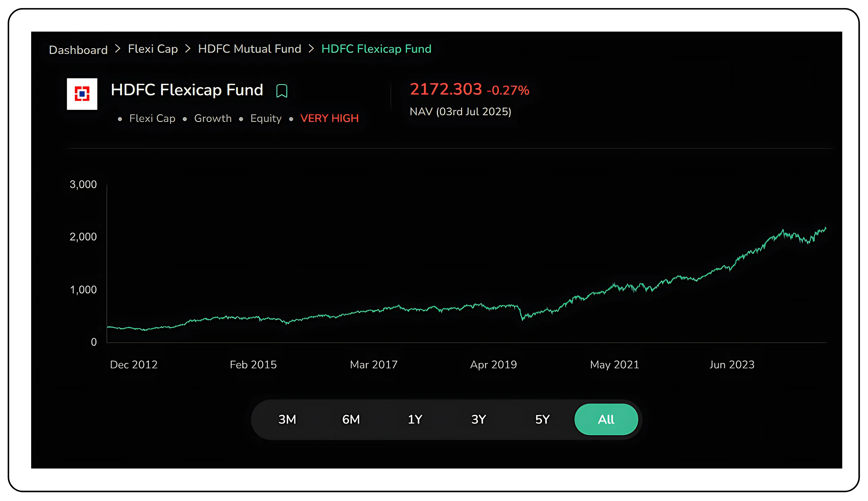Click the NAV value 2172.303
Image resolution: width=868 pixels, height=501 pixels.
446,89
